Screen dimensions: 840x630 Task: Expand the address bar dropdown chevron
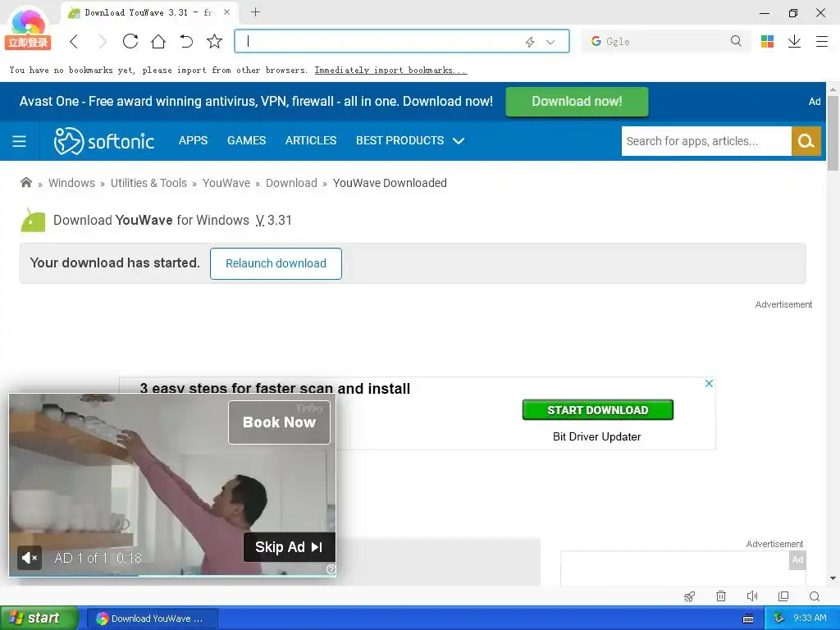(550, 42)
